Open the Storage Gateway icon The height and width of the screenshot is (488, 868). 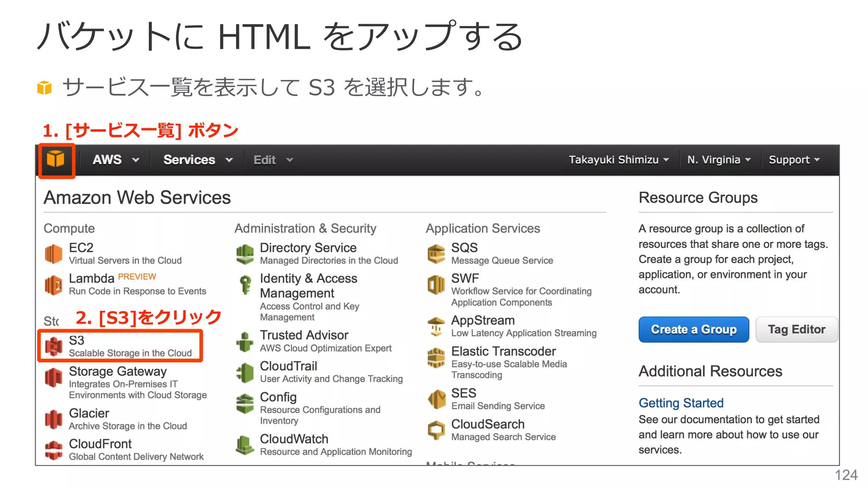[53, 377]
